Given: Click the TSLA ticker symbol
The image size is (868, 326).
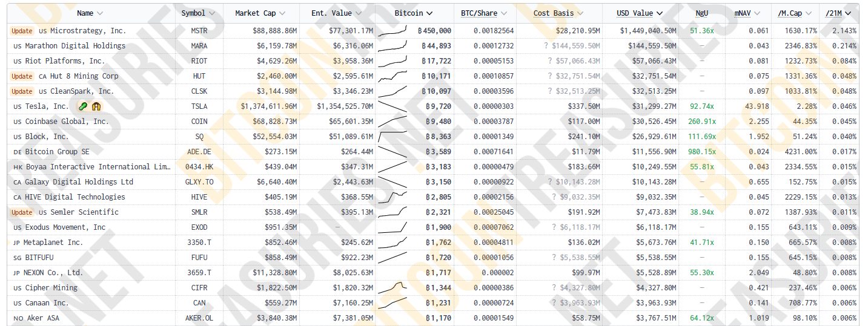Looking at the screenshot, I should click(x=198, y=106).
